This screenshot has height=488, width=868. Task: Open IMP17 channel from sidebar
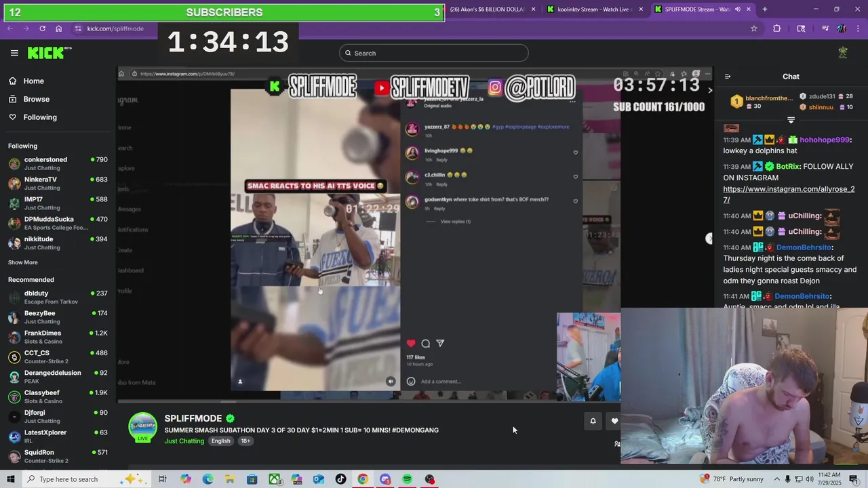click(x=58, y=203)
